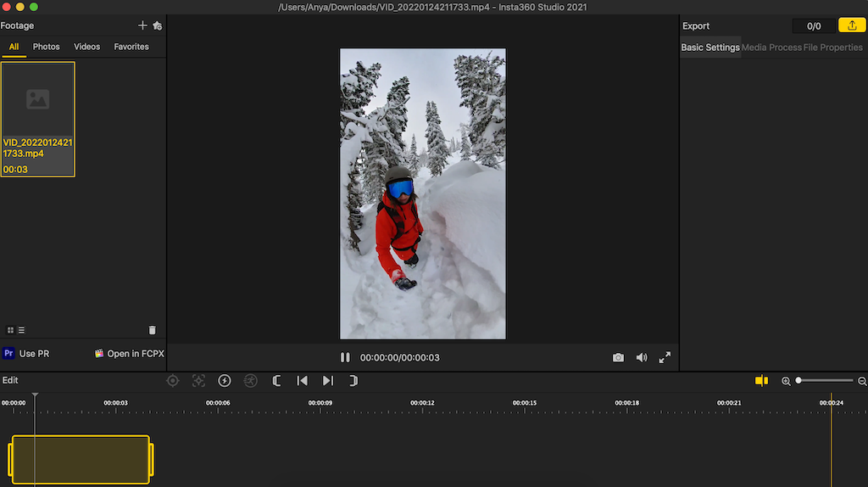Screen dimensions: 868x487
Task: Jump to the previous frame marker
Action: pyautogui.click(x=302, y=381)
